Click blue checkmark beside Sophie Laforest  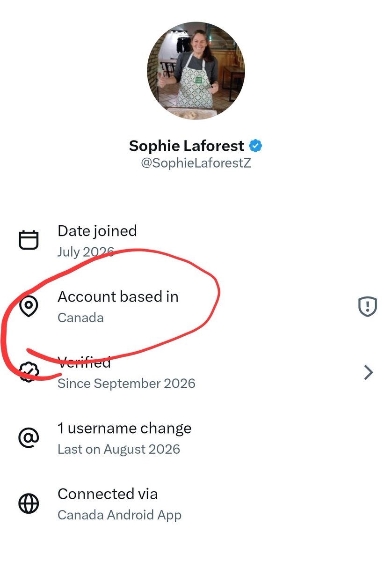point(255,146)
